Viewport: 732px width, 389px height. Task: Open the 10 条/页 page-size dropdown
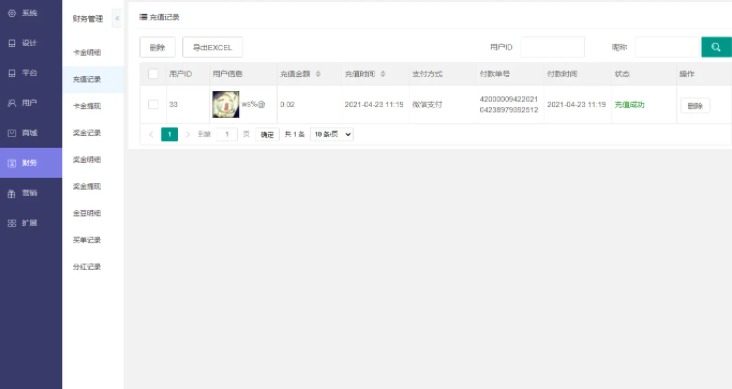tap(331, 134)
